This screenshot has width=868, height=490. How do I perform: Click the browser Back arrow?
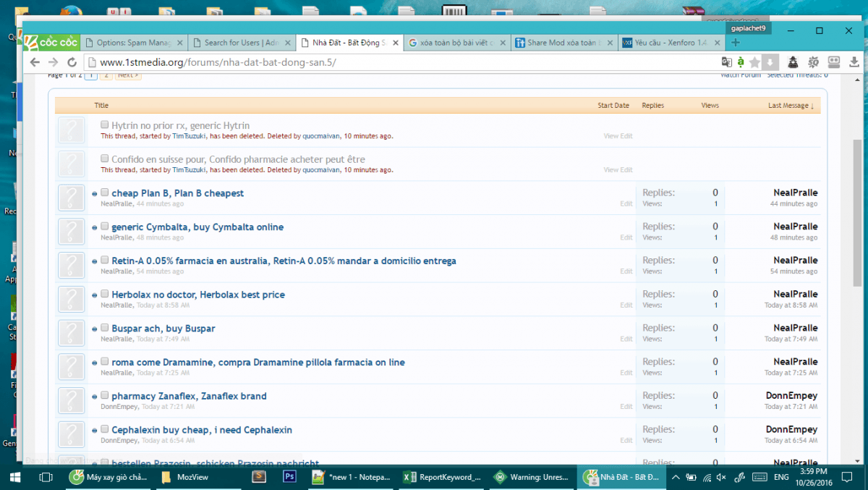tap(34, 62)
